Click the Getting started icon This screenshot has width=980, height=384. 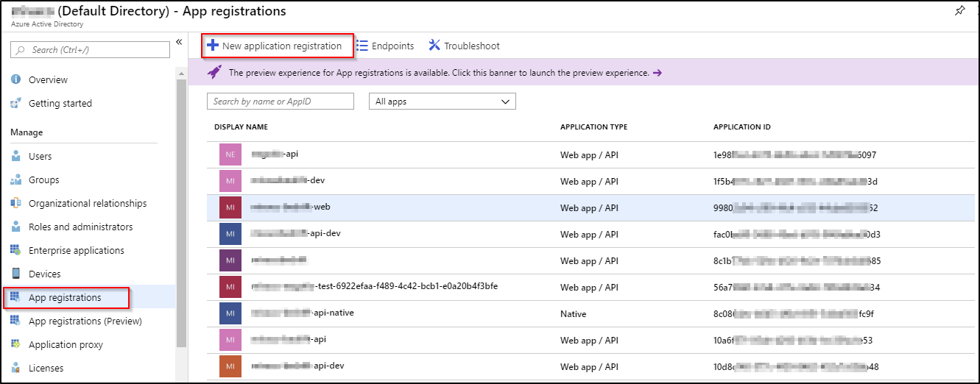pos(15,103)
